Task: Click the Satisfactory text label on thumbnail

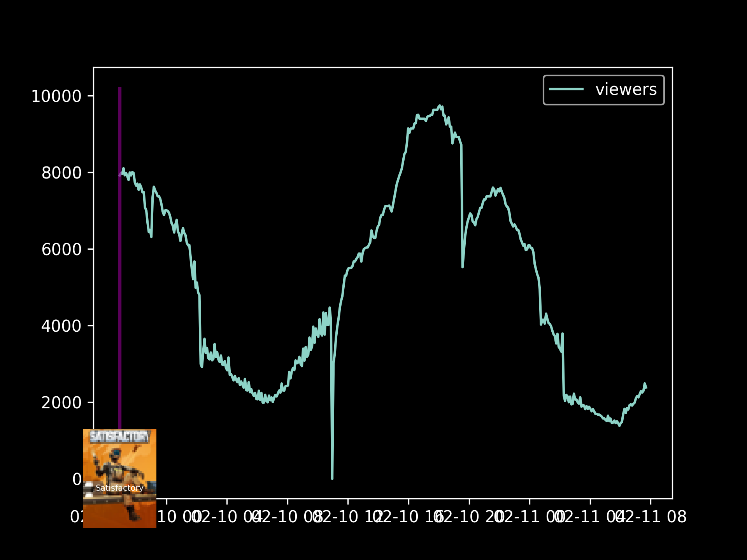Action: point(119,488)
